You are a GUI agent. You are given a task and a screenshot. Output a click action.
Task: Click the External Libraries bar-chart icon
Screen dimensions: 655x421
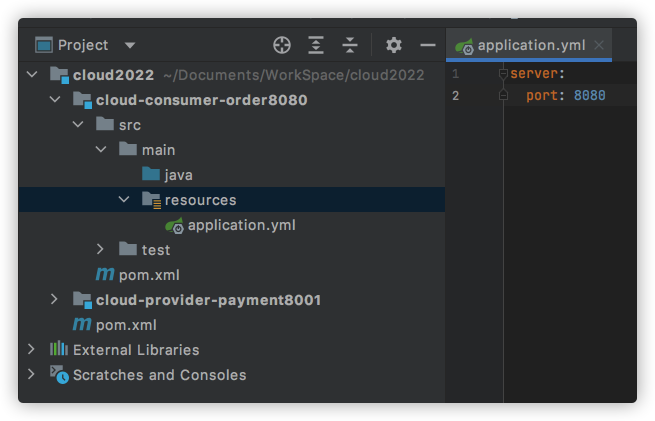tap(59, 348)
